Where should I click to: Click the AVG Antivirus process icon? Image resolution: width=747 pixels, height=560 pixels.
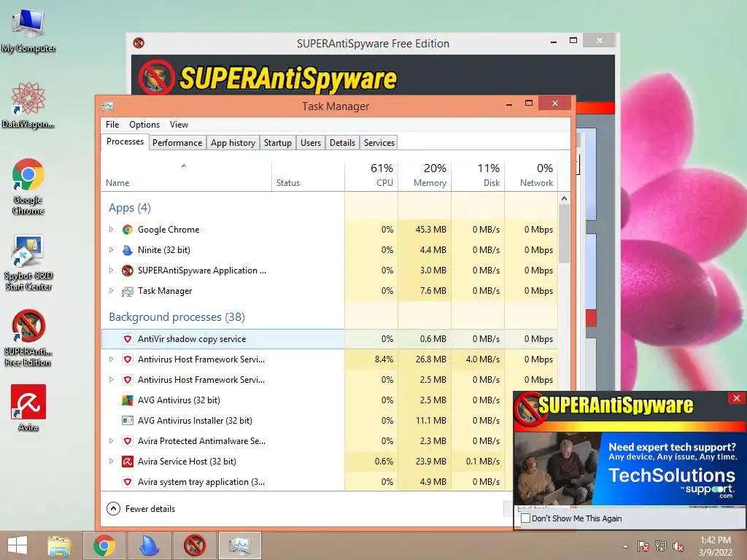pyautogui.click(x=127, y=400)
